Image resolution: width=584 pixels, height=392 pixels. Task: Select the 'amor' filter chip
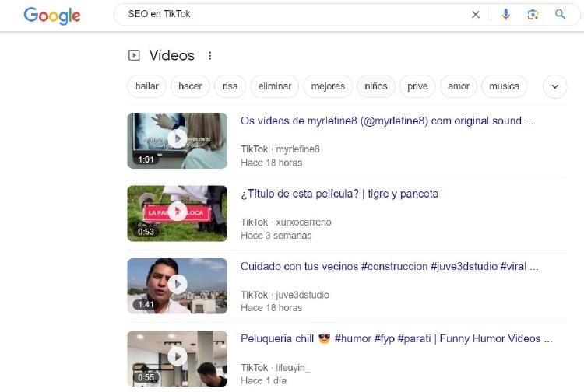459,86
